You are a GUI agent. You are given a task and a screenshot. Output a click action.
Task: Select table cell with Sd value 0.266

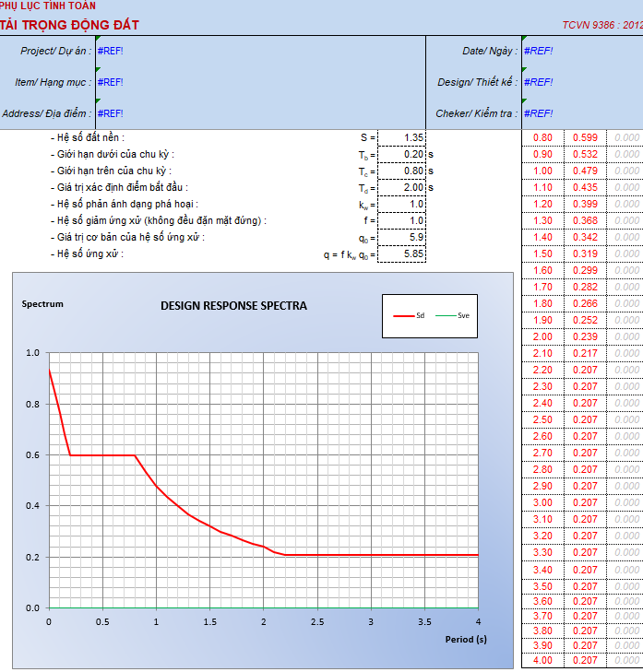(x=585, y=304)
